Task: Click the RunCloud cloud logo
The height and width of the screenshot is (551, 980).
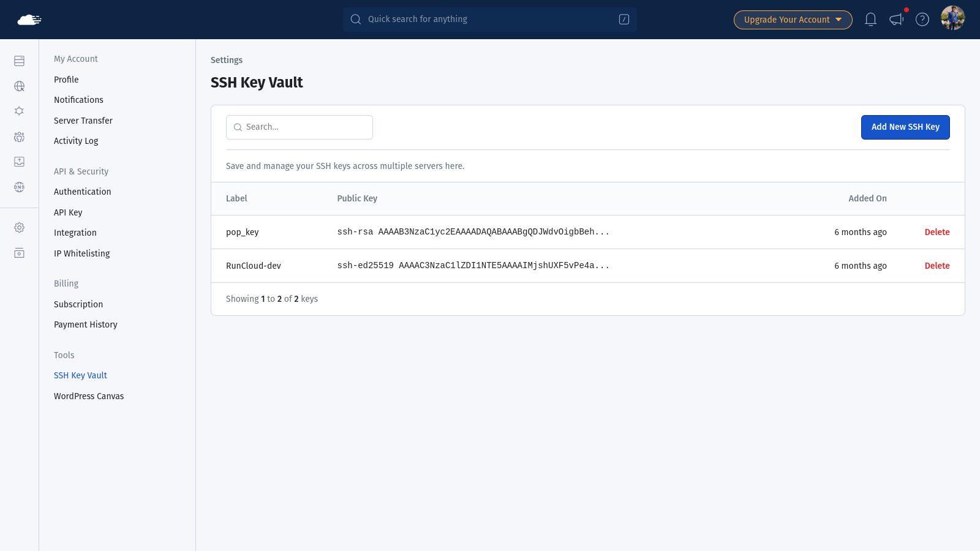Action: pos(29,20)
